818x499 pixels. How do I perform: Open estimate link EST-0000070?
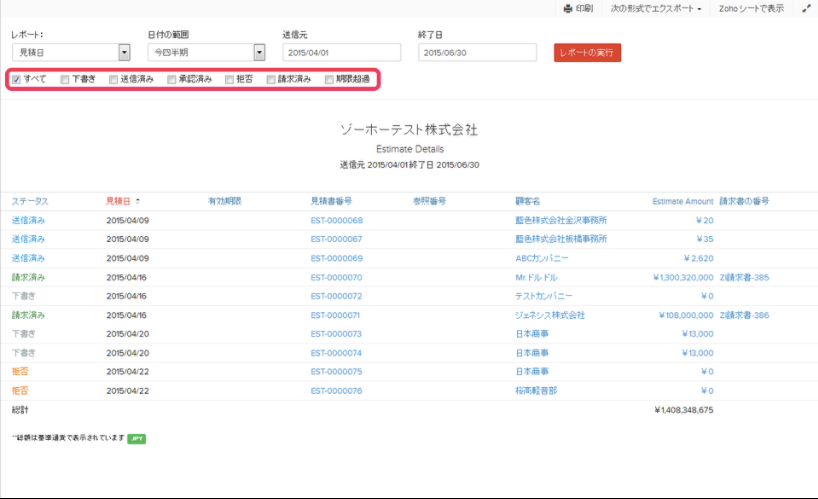[336, 277]
